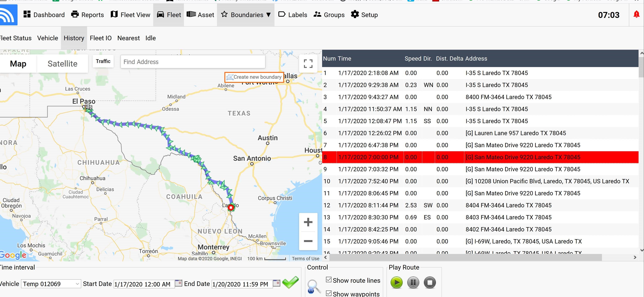Apply time interval with green checkmark
The width and height of the screenshot is (644, 297).
click(290, 282)
